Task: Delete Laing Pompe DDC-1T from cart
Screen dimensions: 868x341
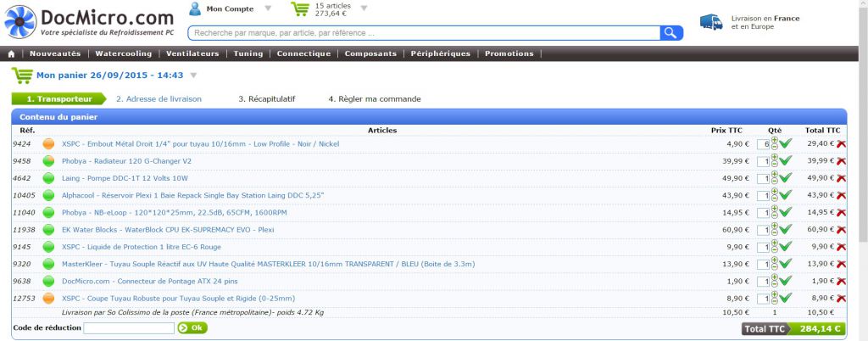Action: coord(842,178)
